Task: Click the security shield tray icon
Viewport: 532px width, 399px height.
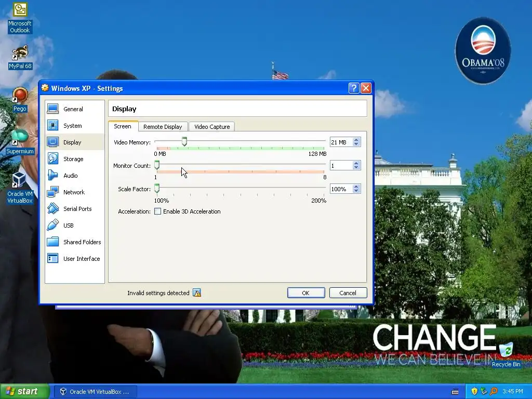Action: [x=474, y=391]
